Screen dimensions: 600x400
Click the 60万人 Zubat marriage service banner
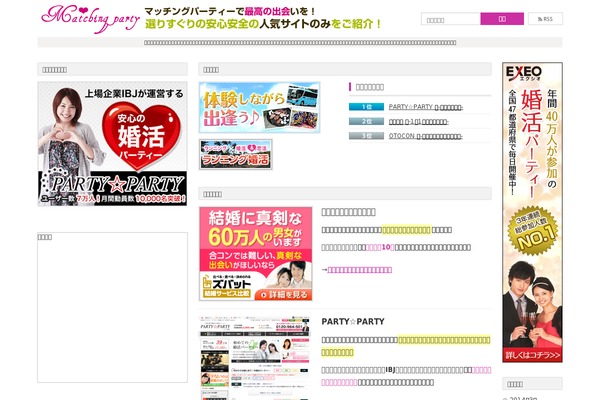coord(256,254)
